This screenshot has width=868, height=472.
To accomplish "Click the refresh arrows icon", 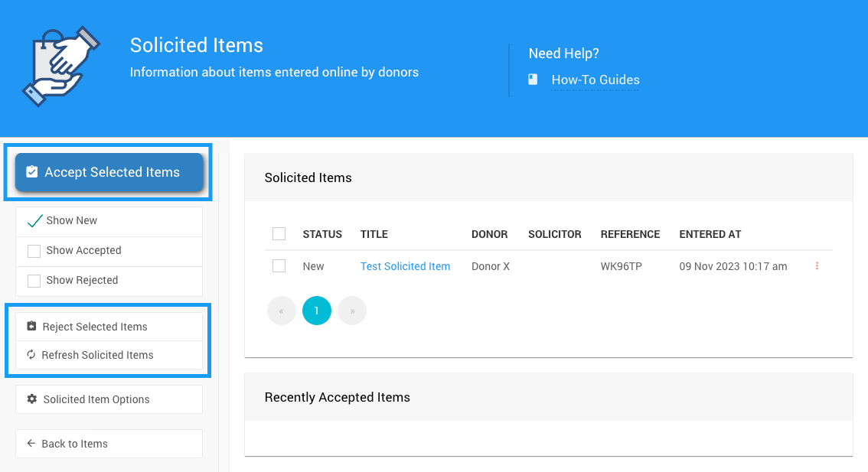I will 31,355.
